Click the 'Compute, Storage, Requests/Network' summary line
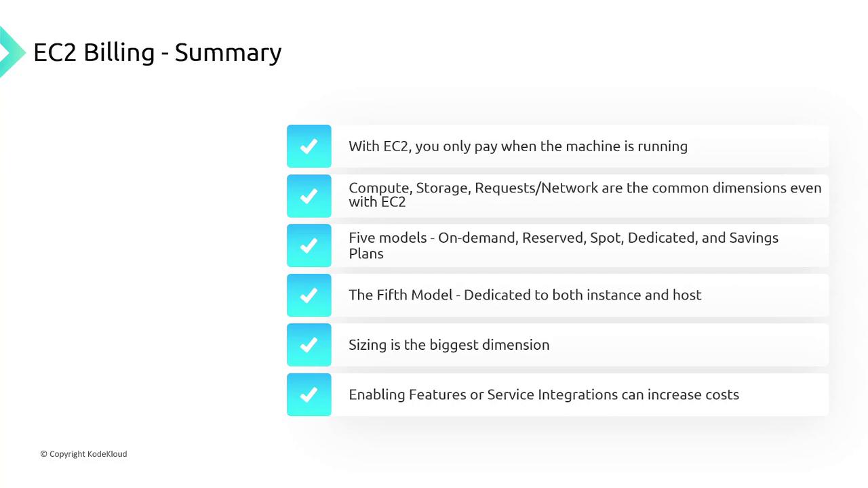This screenshot has width=868, height=488. tap(585, 188)
